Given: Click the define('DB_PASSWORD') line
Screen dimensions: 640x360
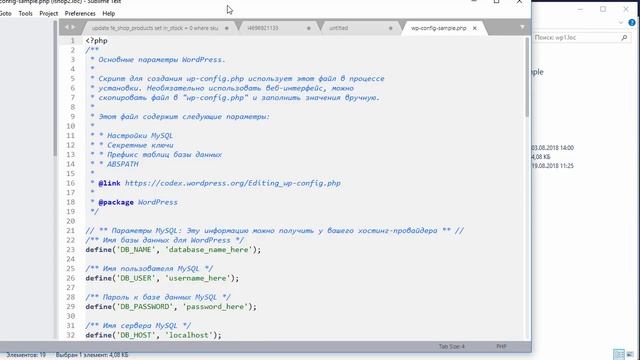Looking at the screenshot, I should tap(171, 307).
